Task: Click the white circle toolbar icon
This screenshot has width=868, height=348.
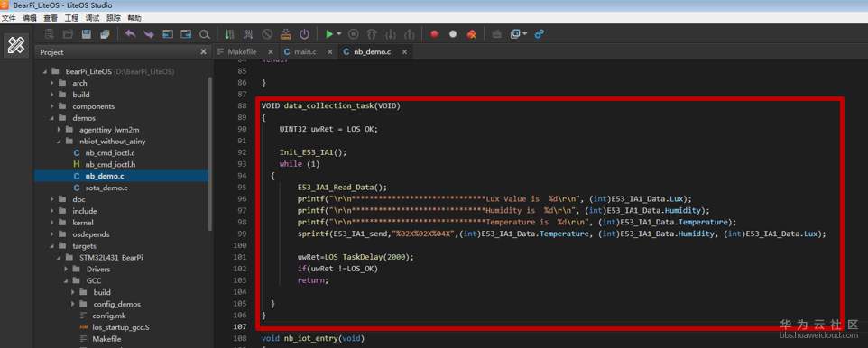Action: pos(453,34)
